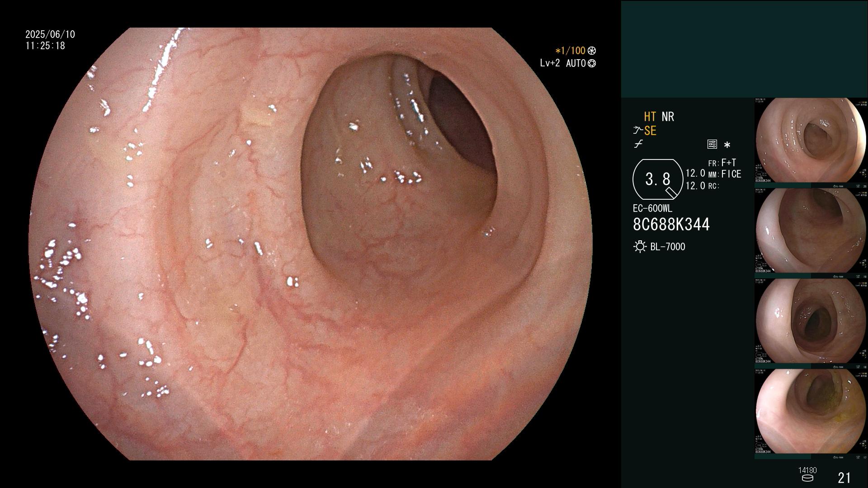
Task: Click the scope model EC-600WL text
Action: (652, 208)
